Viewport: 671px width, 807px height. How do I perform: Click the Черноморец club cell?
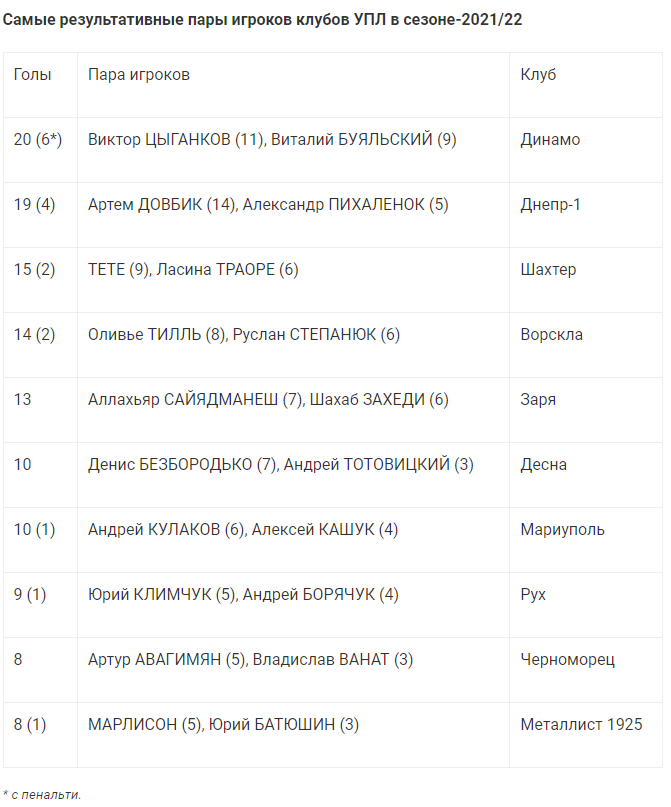click(568, 660)
